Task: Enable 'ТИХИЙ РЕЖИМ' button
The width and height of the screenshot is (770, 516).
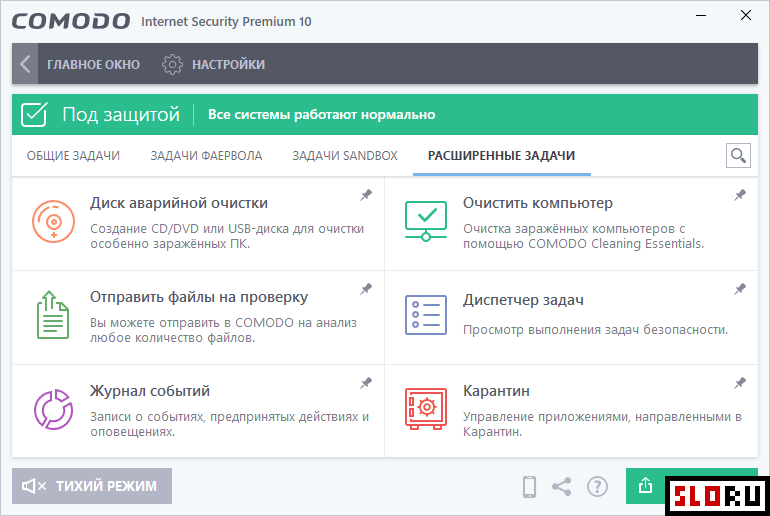Action: coord(92,486)
